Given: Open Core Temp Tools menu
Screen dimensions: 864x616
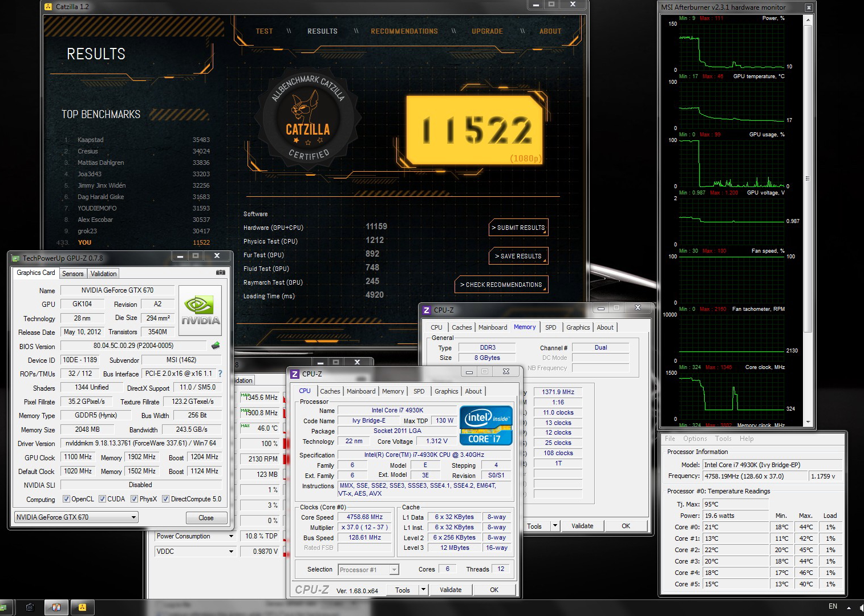Looking at the screenshot, I should (723, 439).
